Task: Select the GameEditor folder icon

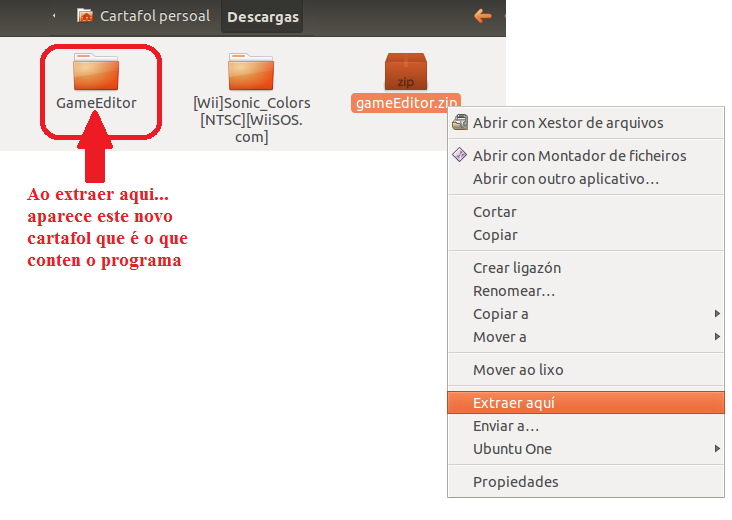Action: [x=95, y=71]
